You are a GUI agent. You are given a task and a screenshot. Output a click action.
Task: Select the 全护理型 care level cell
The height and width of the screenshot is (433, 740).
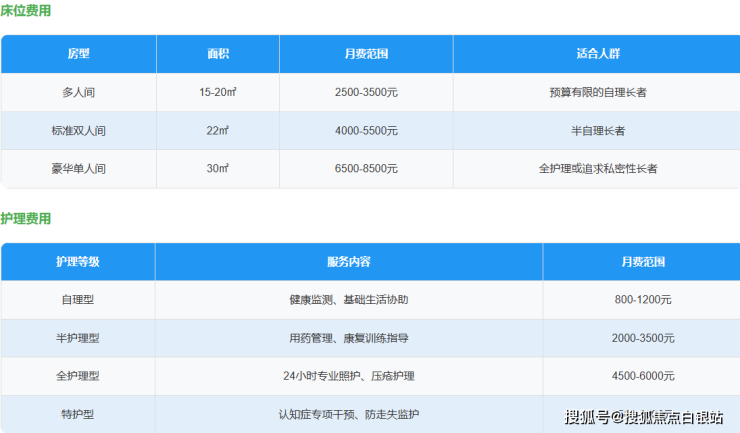pyautogui.click(x=77, y=376)
